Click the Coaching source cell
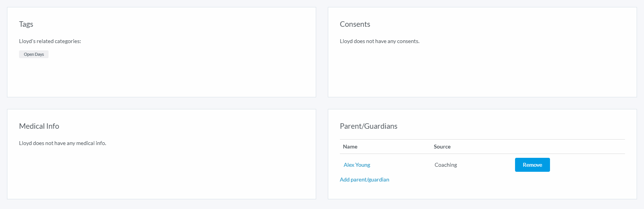 click(446, 165)
